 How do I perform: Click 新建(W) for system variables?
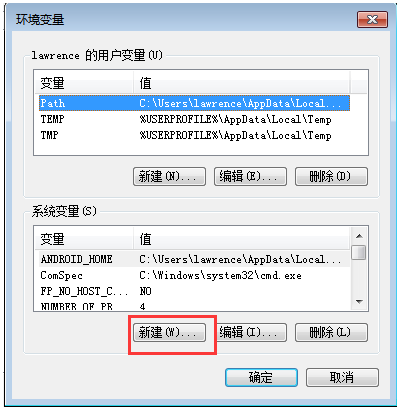click(169, 332)
